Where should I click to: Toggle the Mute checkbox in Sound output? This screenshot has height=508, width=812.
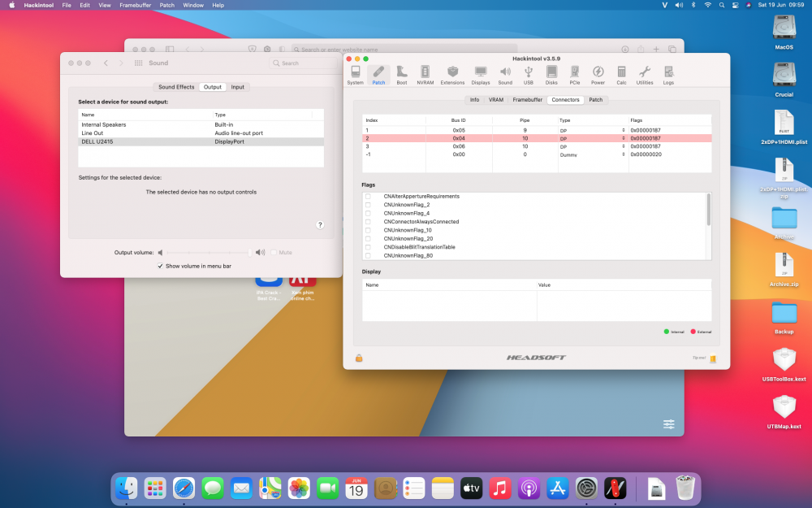coord(274,253)
